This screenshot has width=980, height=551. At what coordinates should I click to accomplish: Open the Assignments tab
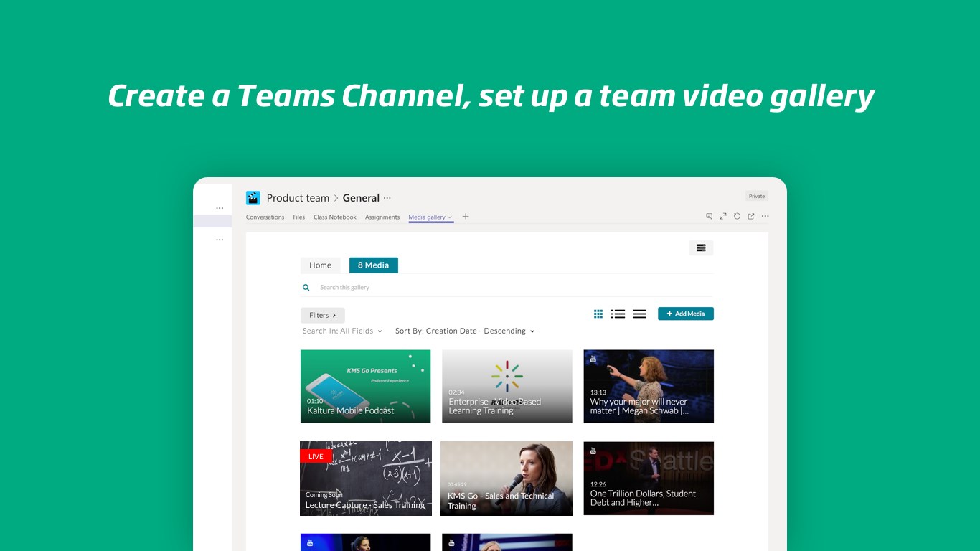pos(382,217)
